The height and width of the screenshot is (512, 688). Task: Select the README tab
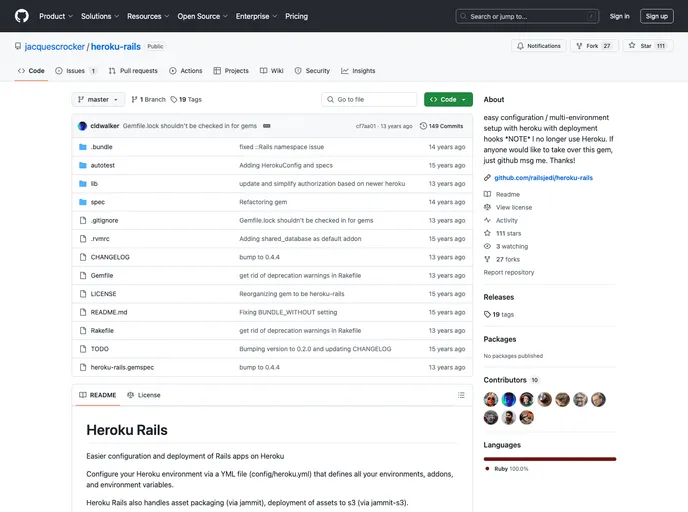[x=97, y=395]
